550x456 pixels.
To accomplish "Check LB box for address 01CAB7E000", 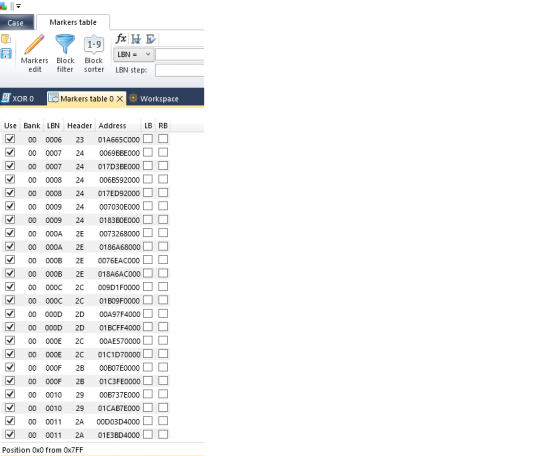I will pyautogui.click(x=148, y=408).
